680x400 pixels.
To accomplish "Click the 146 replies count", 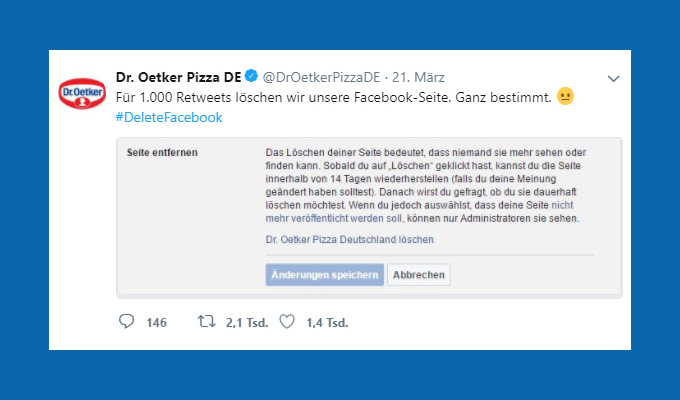I will pyautogui.click(x=156, y=322).
